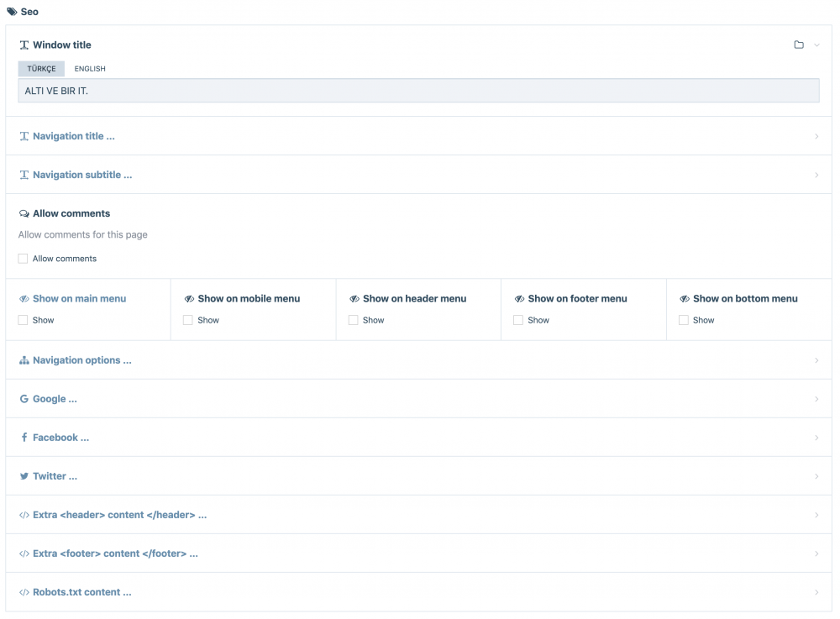Open the Extra footer content section

click(115, 553)
